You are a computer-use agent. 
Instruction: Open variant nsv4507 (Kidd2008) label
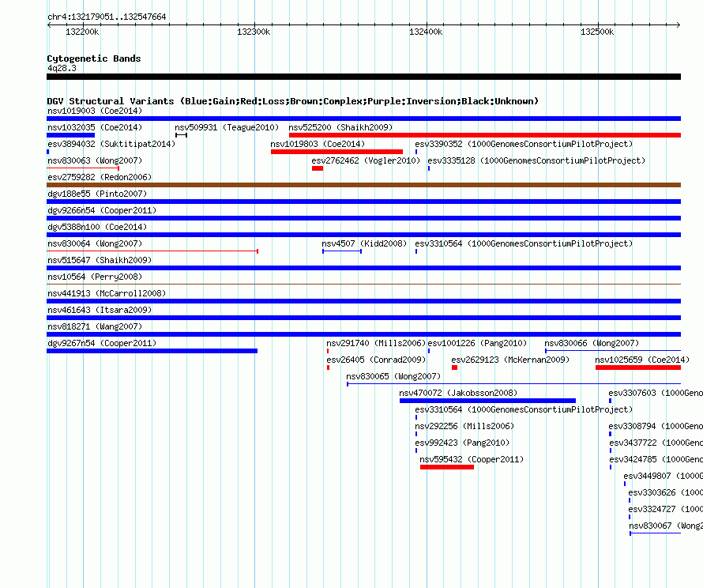click(364, 243)
